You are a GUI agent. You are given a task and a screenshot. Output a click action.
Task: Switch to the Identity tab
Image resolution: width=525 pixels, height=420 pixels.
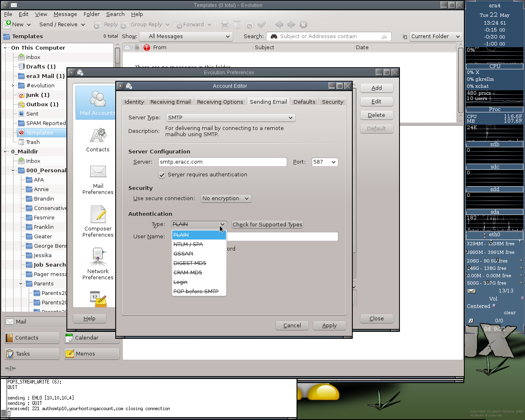pyautogui.click(x=134, y=102)
